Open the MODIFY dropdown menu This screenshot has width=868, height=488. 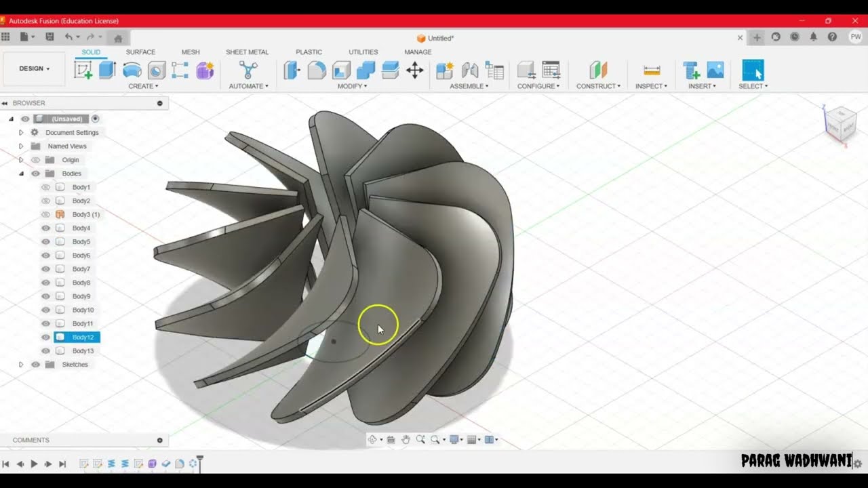point(352,86)
